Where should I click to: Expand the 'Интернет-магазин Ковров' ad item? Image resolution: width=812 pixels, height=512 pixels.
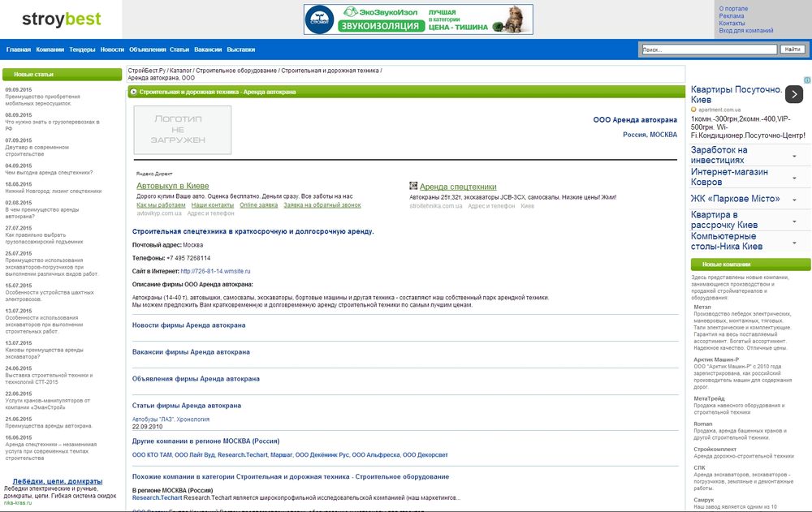794,178
